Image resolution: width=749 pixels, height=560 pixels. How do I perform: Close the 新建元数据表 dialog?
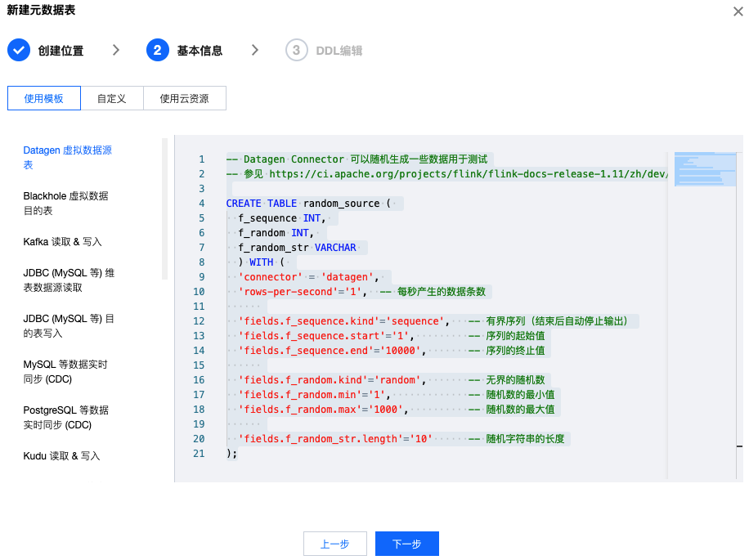[x=738, y=11]
